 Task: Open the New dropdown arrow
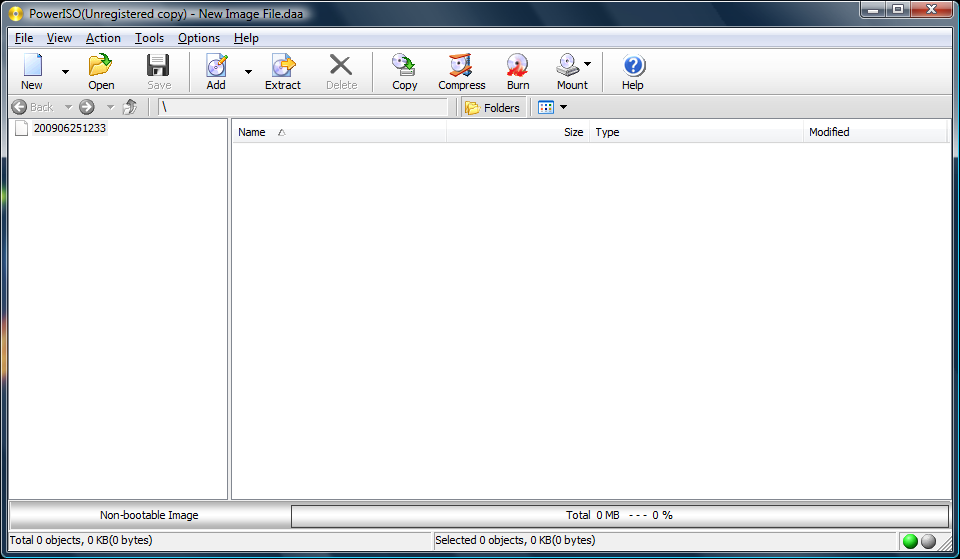(66, 72)
